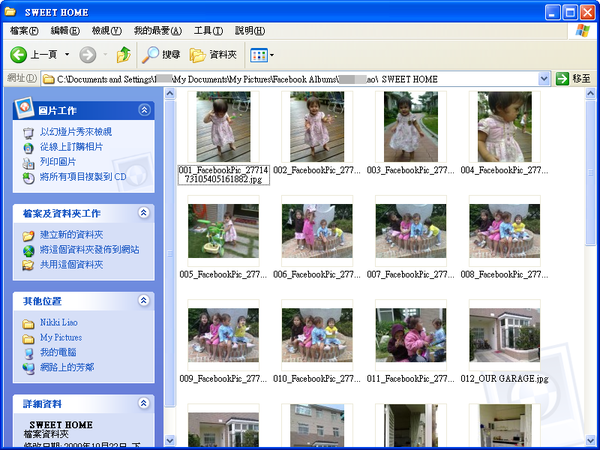Select thumbnail 008_FacebookPic
Viewport: 600px width, 450px height.
coord(505,231)
